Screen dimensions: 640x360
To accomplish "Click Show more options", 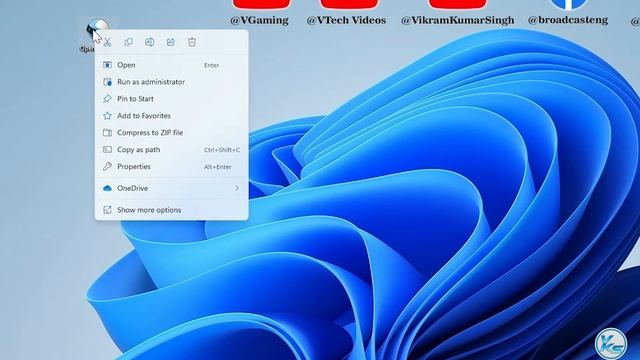I will click(171, 210).
